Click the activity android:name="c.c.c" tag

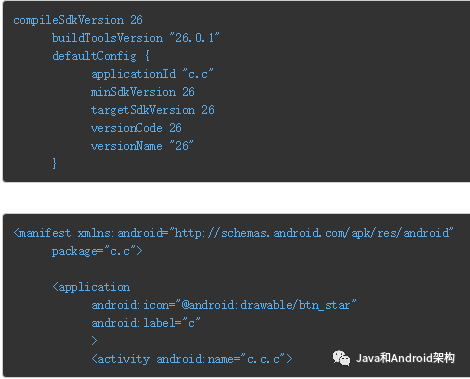(192, 359)
